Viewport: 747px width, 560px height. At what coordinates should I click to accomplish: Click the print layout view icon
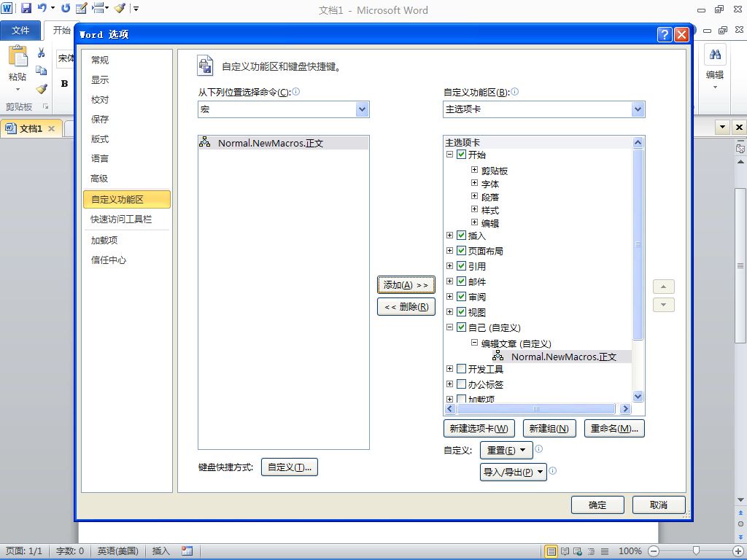[x=551, y=551]
